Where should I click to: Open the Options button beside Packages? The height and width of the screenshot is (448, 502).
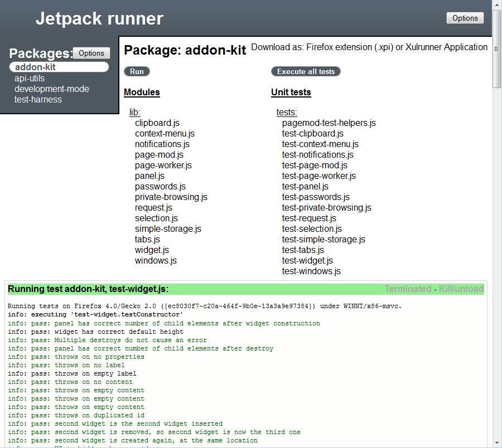pos(91,53)
